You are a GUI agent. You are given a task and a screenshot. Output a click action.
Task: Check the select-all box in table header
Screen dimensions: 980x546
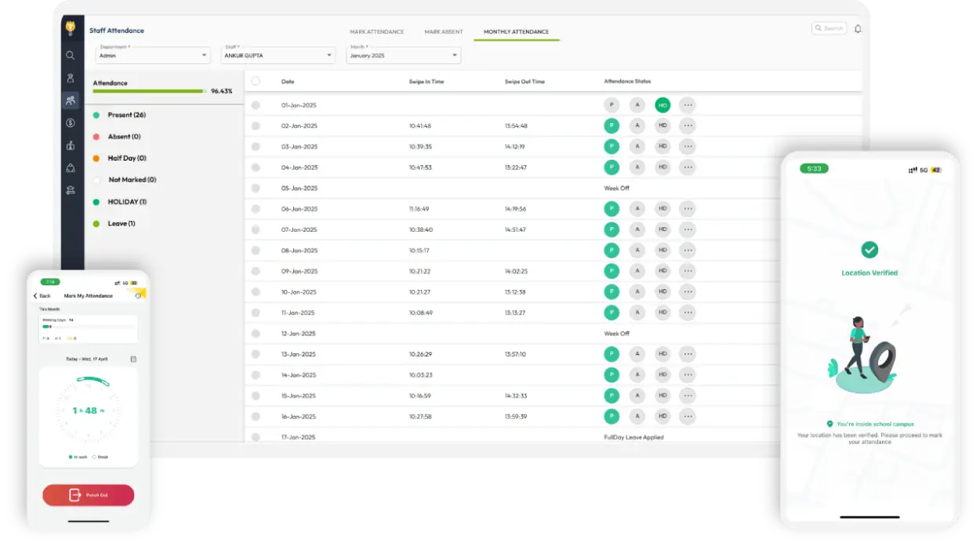click(255, 81)
